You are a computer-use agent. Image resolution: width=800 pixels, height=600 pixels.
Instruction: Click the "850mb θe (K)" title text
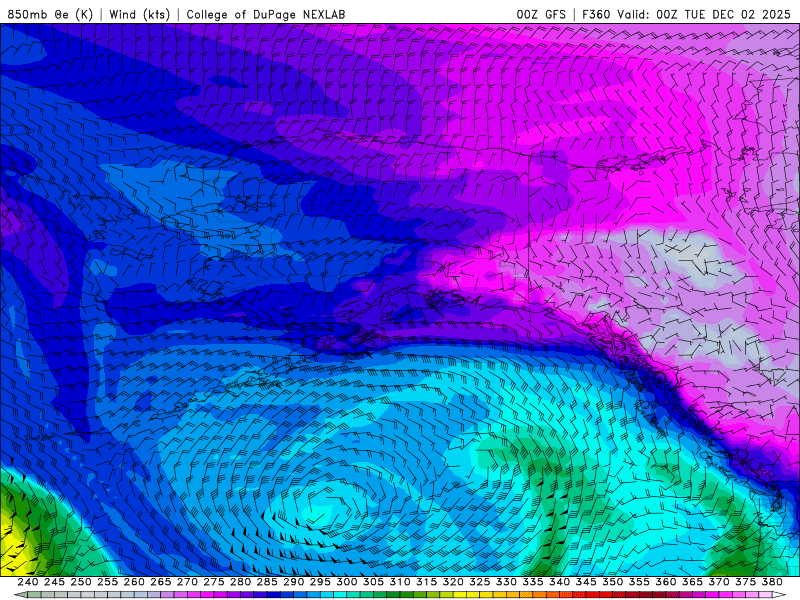pos(50,14)
